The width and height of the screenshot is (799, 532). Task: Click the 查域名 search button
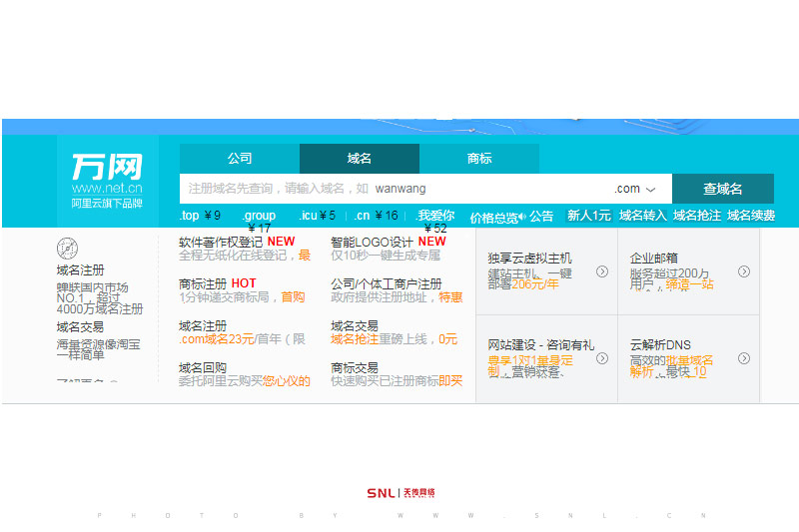[x=723, y=189]
